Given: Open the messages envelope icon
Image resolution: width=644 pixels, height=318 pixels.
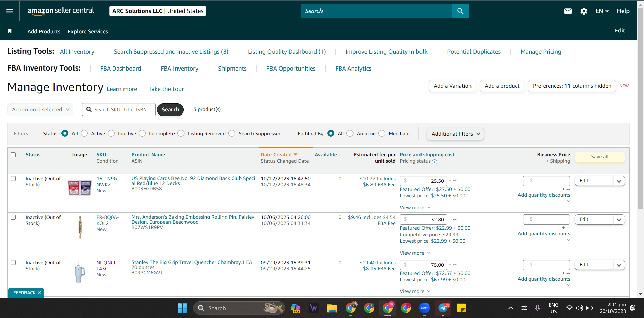Looking at the screenshot, I should tap(568, 11).
